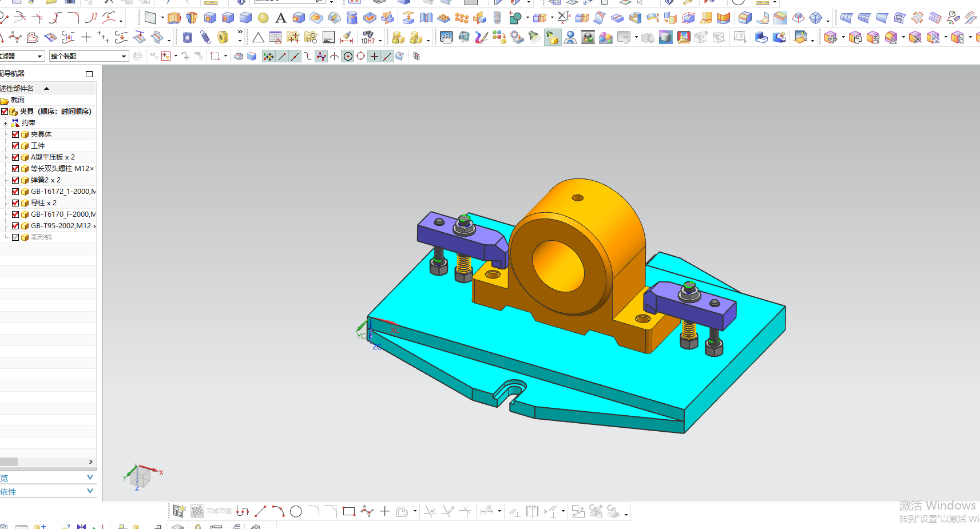980x529 pixels.
Task: Click the person silhouette icon
Action: point(570,38)
